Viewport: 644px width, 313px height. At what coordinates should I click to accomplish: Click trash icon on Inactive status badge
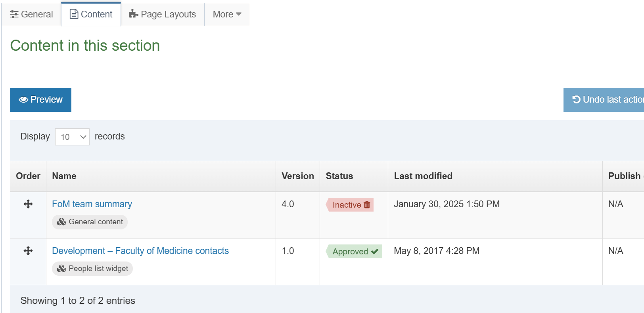coord(367,205)
